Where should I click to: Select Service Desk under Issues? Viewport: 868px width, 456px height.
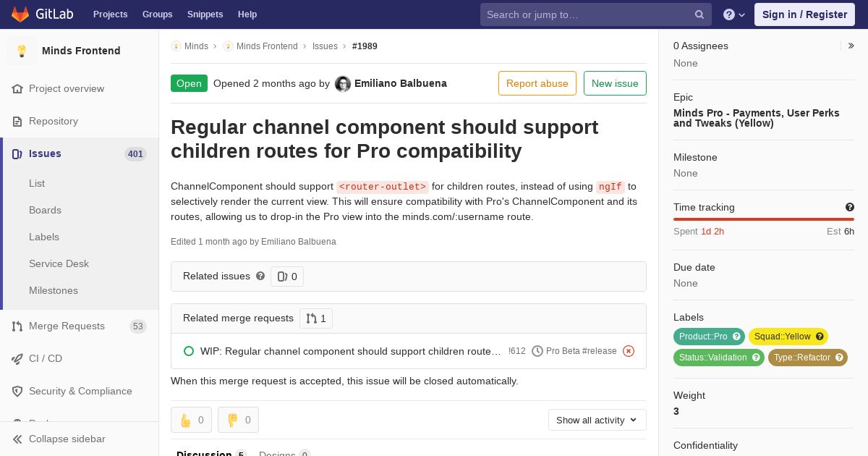click(x=59, y=263)
